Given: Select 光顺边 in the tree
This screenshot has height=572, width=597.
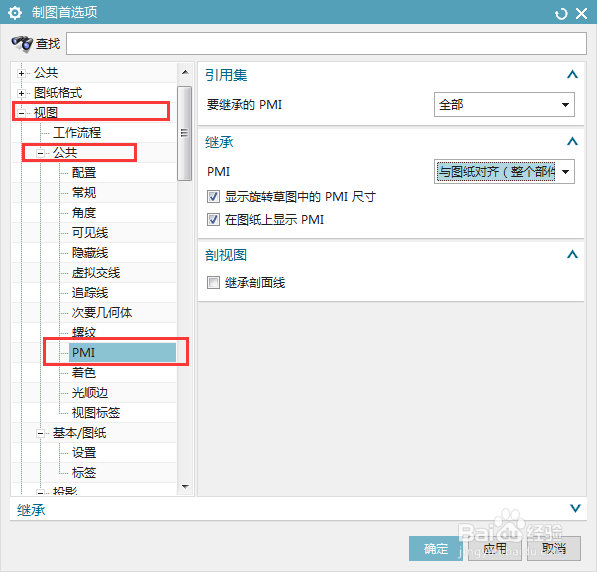Looking at the screenshot, I should pos(90,393).
